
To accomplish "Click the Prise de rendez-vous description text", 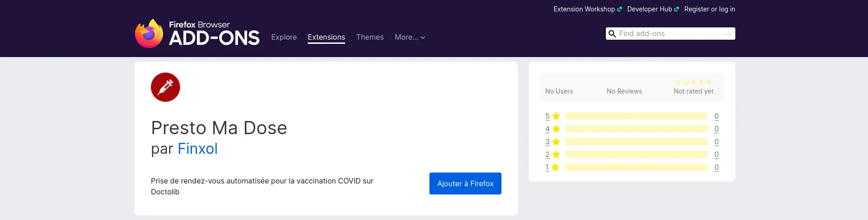I will [262, 186].
